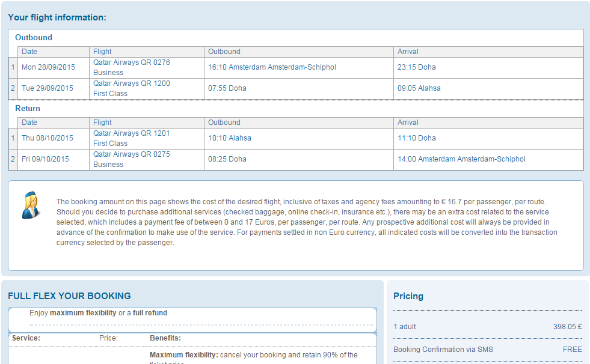
Task: Click the '1 adult' pricing row label
Action: tap(405, 327)
